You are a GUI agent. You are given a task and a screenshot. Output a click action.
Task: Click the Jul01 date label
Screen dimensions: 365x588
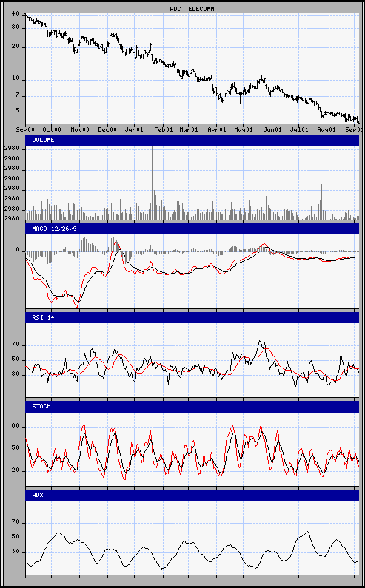pyautogui.click(x=299, y=129)
